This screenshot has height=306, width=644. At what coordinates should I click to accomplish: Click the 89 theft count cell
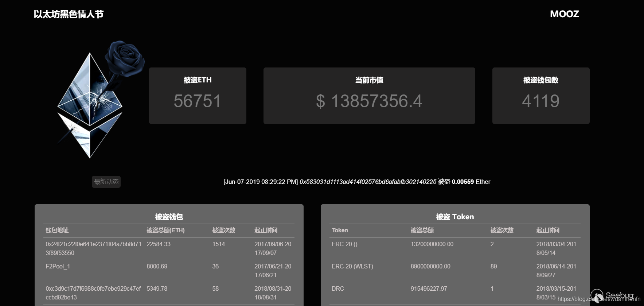coord(493,266)
